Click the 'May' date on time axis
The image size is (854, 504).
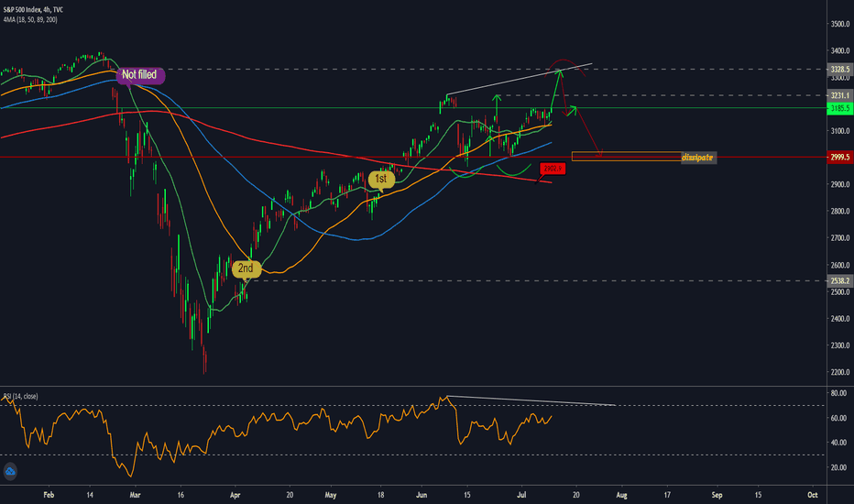click(330, 495)
